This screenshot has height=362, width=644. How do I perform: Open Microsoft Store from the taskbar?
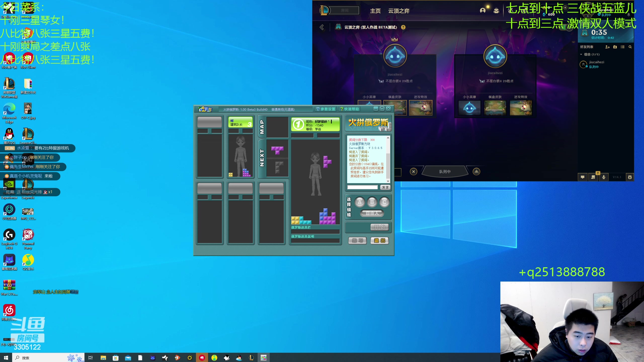(x=115, y=357)
